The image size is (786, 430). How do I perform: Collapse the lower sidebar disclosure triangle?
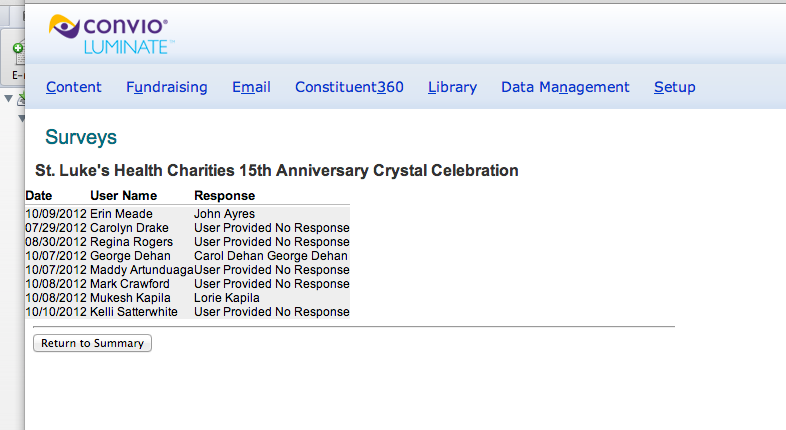click(22, 118)
